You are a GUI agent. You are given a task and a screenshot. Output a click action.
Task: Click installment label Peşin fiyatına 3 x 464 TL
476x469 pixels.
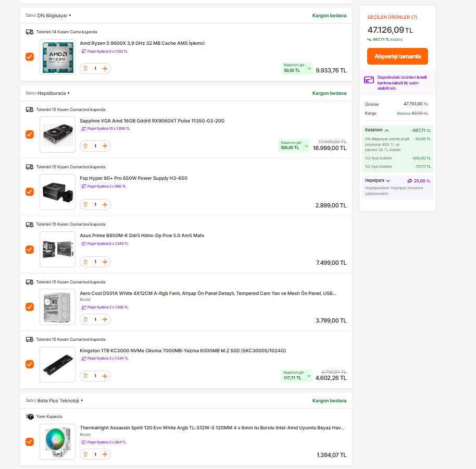104,442
